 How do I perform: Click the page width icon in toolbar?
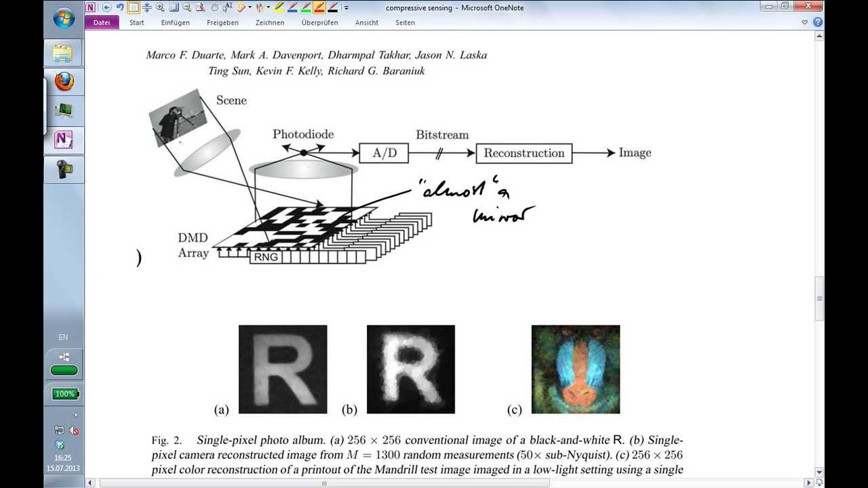174,7
